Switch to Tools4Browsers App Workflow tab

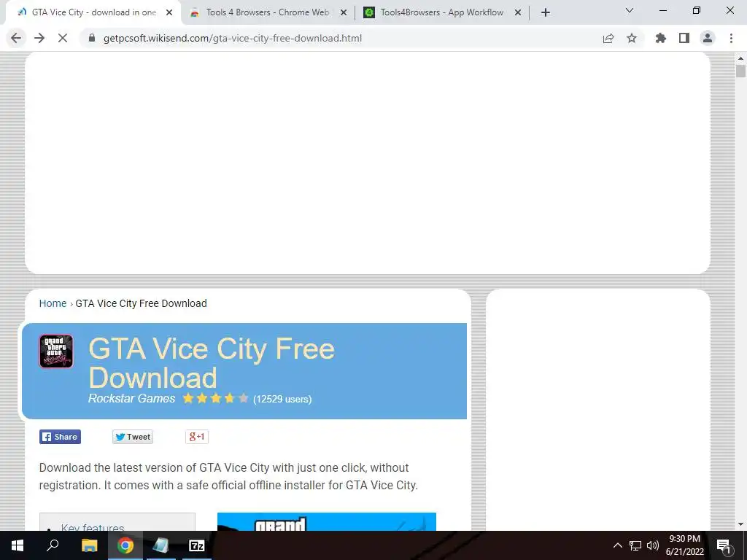click(441, 12)
